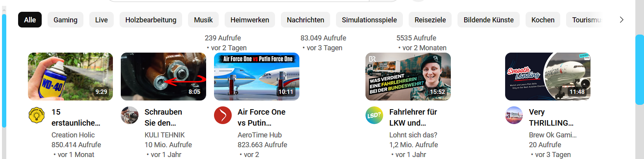Open the Lohnt sich das? channel avatar
The width and height of the screenshot is (644, 159).
click(x=374, y=115)
